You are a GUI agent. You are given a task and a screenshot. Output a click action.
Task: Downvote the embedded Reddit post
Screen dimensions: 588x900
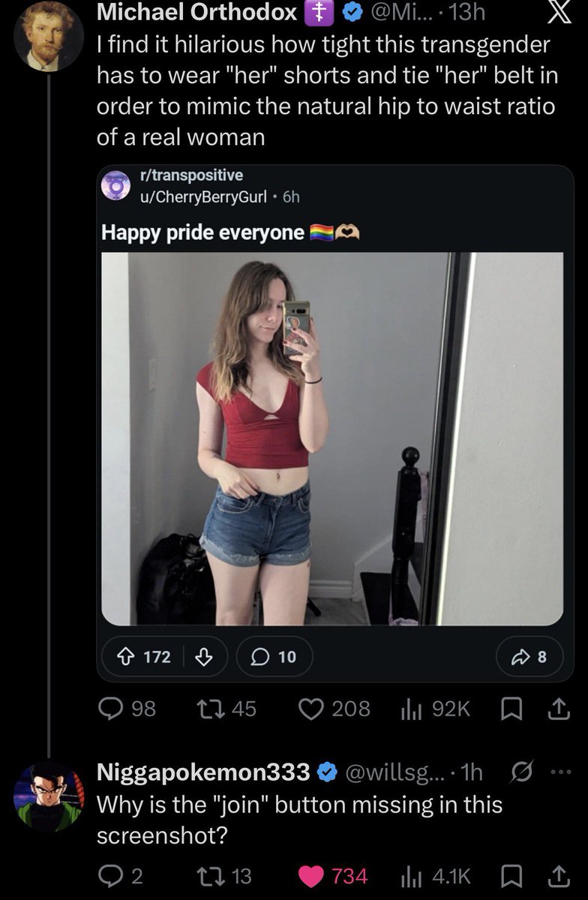click(x=202, y=657)
